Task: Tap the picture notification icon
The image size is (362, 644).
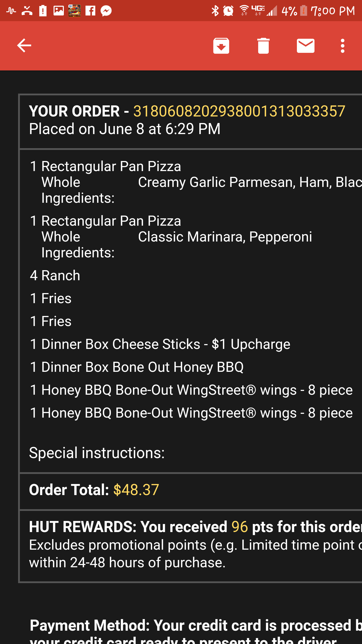Action: coord(59,11)
